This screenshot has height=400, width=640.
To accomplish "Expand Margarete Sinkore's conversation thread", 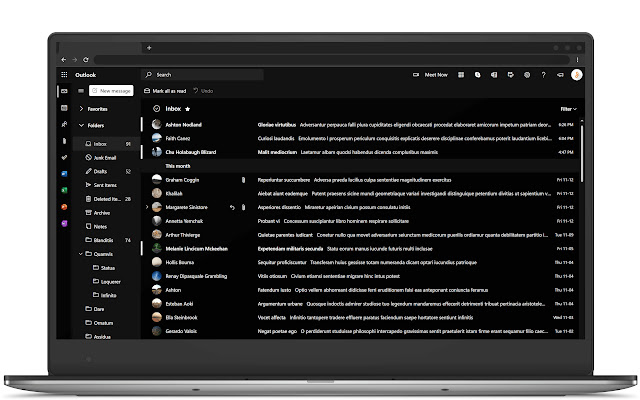I will (x=147, y=207).
